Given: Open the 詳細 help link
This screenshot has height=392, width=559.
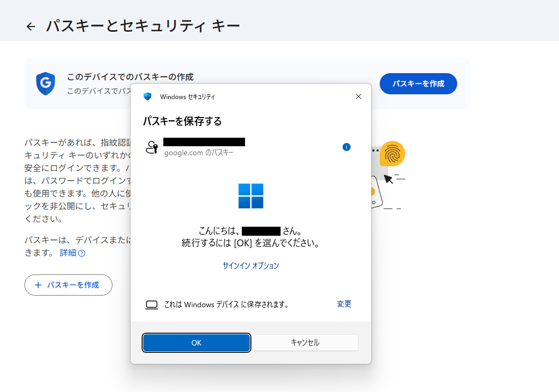Looking at the screenshot, I should [x=68, y=253].
